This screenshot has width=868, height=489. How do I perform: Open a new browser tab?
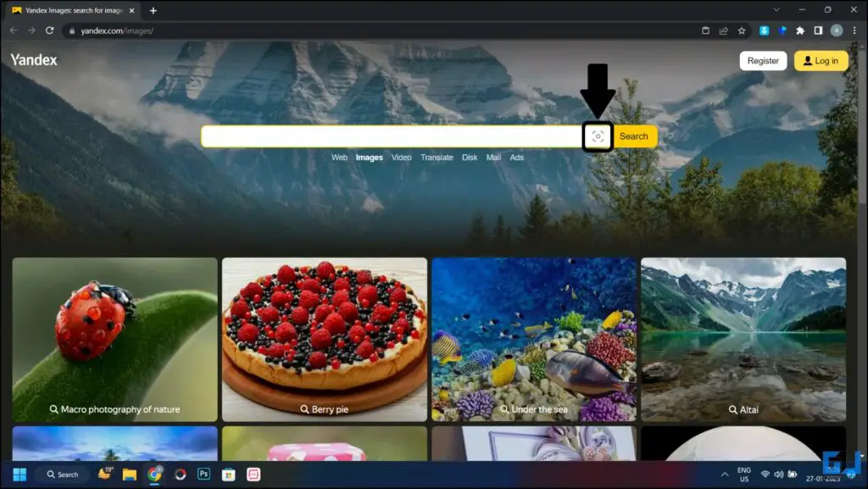pos(153,10)
